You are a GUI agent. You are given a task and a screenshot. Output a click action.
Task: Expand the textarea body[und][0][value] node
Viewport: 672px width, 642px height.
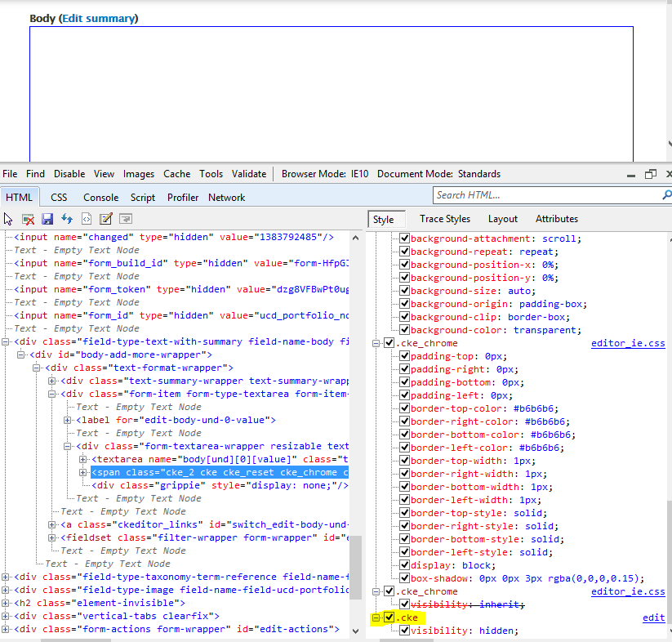(82, 459)
